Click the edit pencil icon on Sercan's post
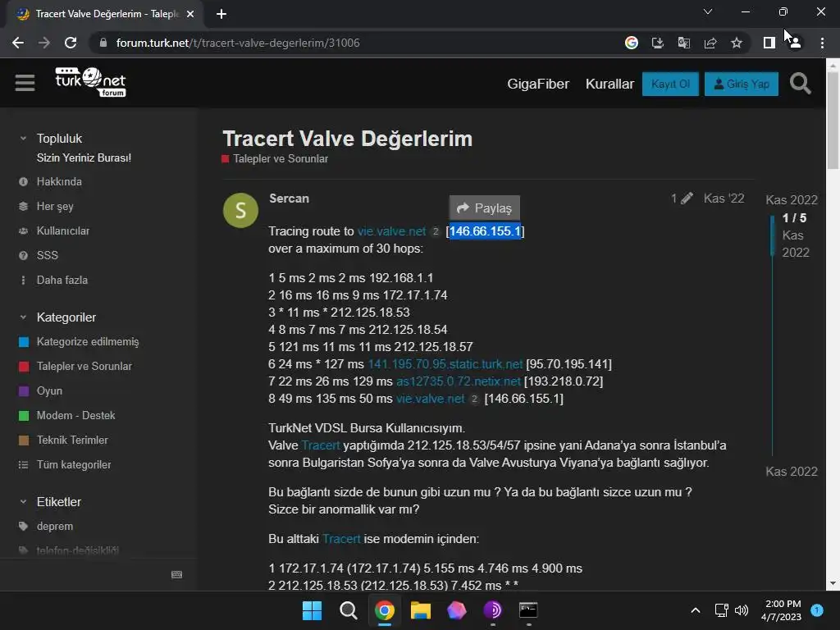The width and height of the screenshot is (840, 630). point(687,199)
